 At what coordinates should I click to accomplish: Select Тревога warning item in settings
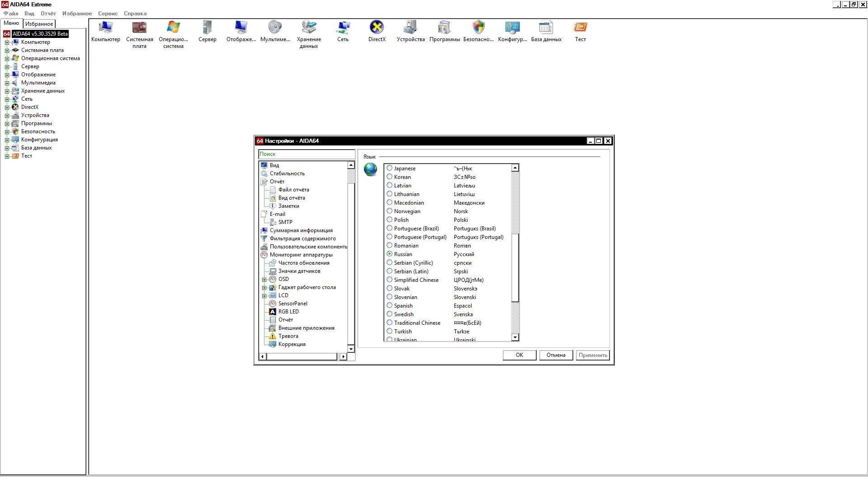coord(288,336)
